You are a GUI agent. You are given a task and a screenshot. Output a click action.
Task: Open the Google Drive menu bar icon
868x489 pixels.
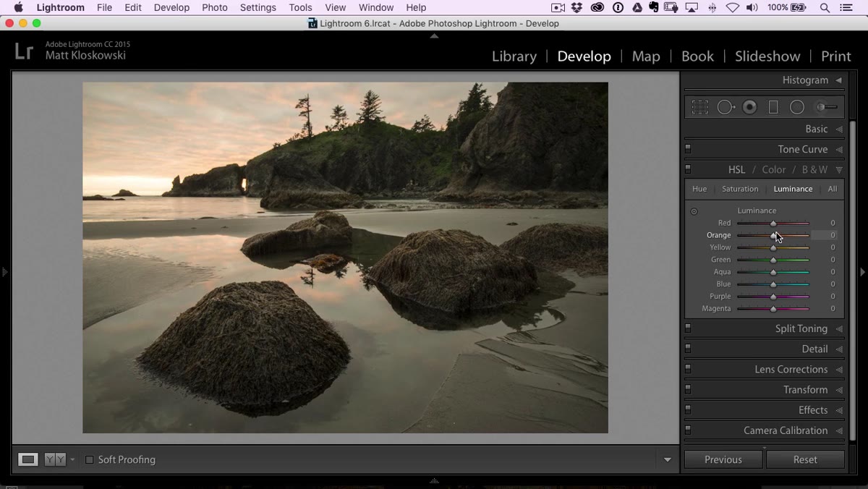pyautogui.click(x=637, y=8)
